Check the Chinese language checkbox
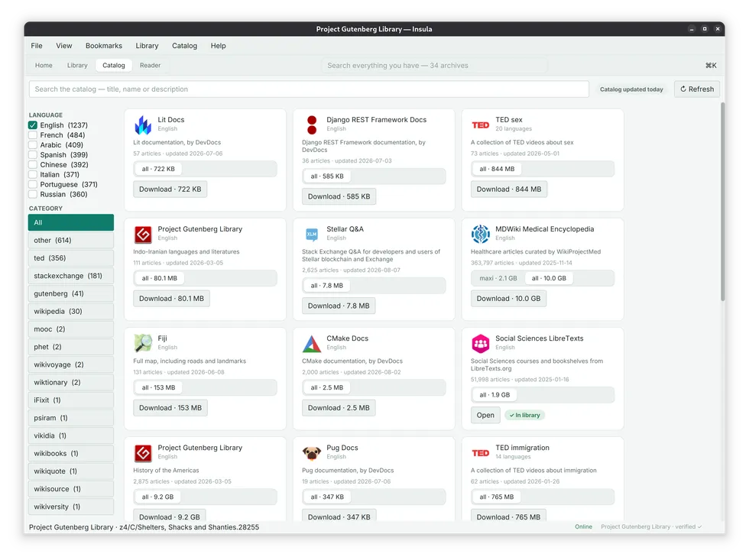Image resolution: width=749 pixels, height=560 pixels. click(x=33, y=165)
